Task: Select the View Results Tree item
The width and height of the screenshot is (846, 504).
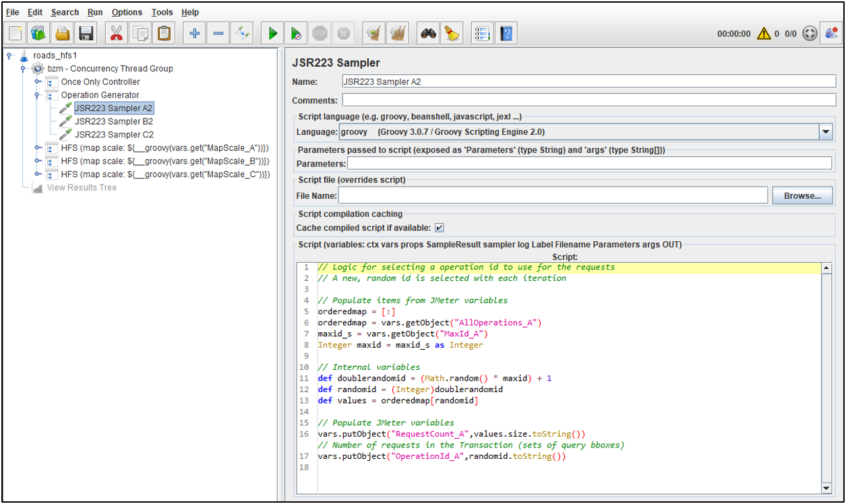Action: pos(81,187)
